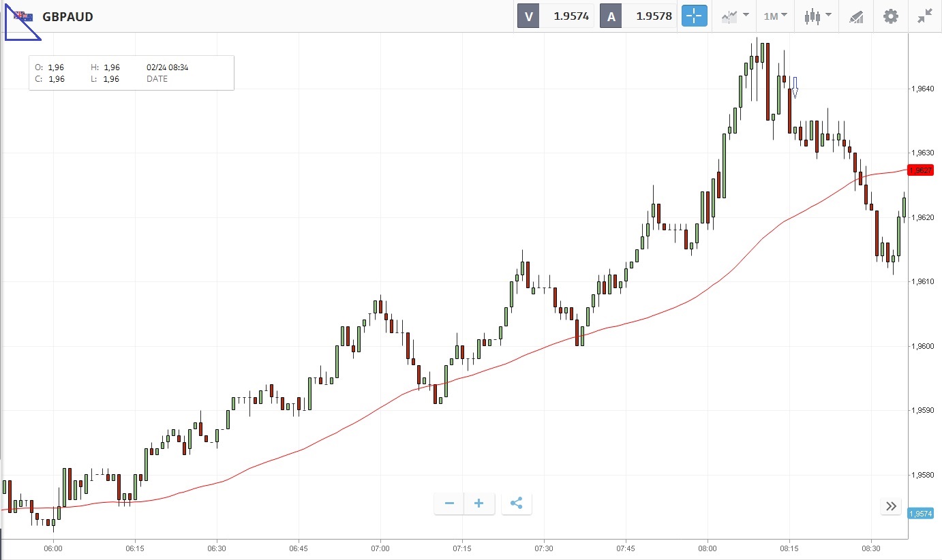
Task: Toggle the crosshair cursor button
Action: [x=695, y=16]
